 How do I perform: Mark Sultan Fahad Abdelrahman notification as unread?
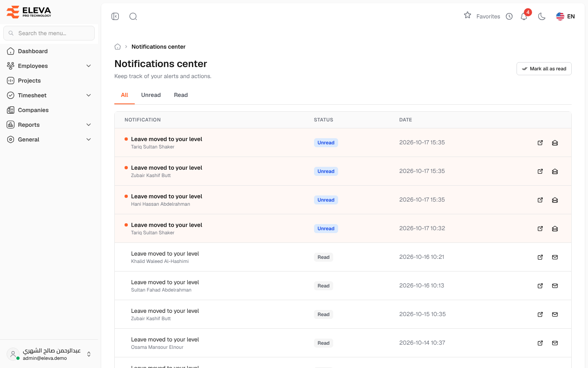(555, 286)
